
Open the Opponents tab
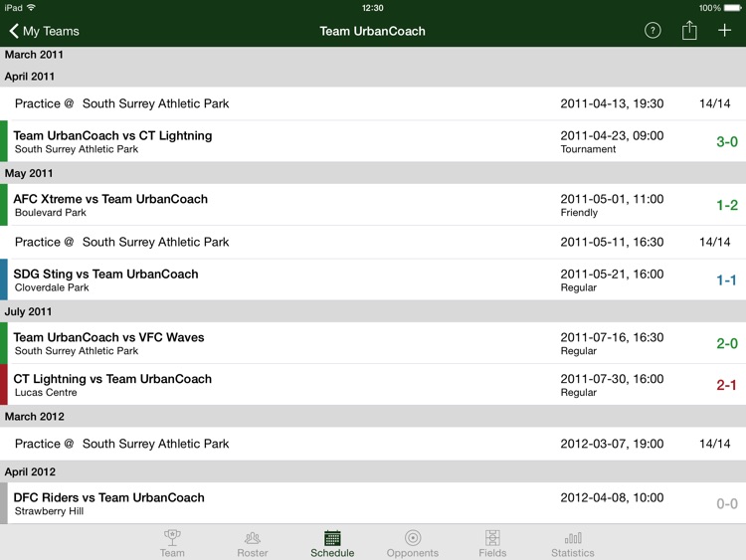click(x=413, y=544)
